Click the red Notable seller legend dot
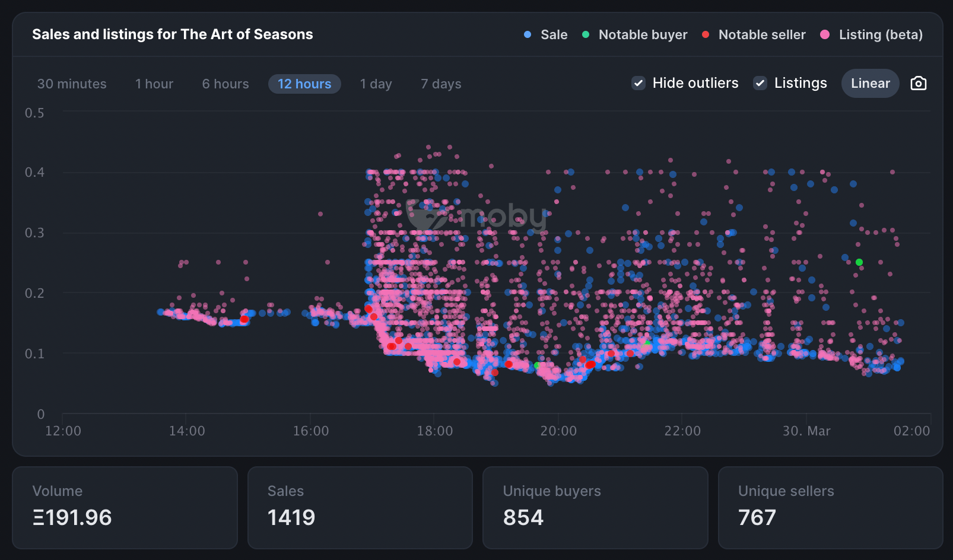Viewport: 953px width, 560px height. (x=706, y=34)
